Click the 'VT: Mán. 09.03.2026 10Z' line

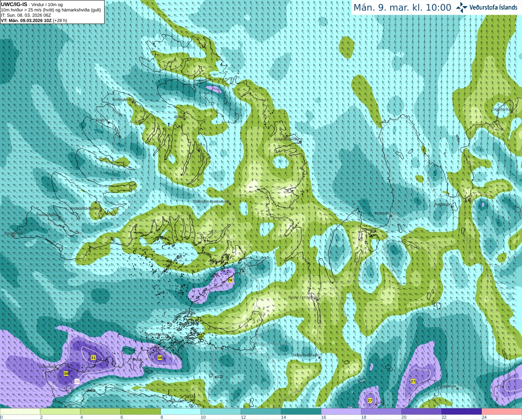(34, 20)
